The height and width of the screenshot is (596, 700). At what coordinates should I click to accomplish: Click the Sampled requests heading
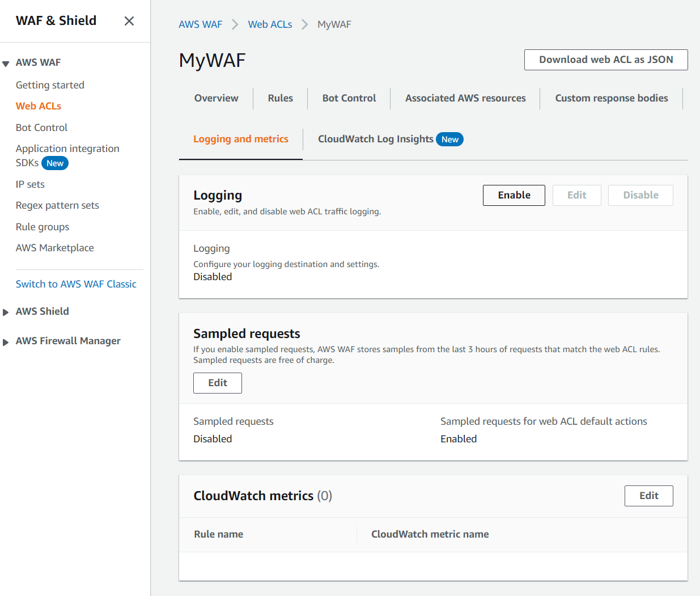[x=247, y=333]
